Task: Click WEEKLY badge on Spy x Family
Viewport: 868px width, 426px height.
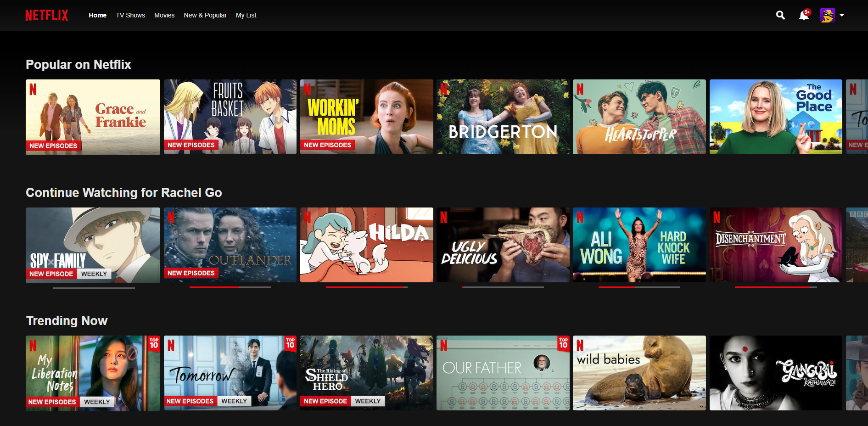Action: click(x=94, y=274)
